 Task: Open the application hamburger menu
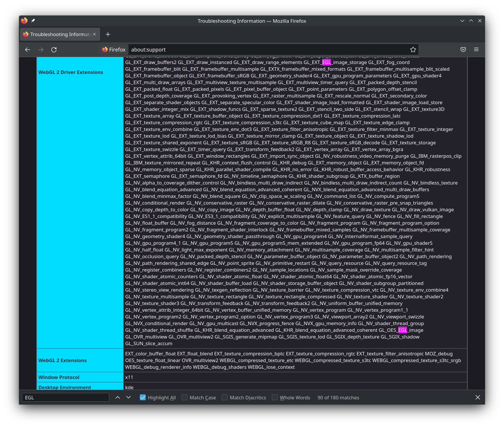476,49
